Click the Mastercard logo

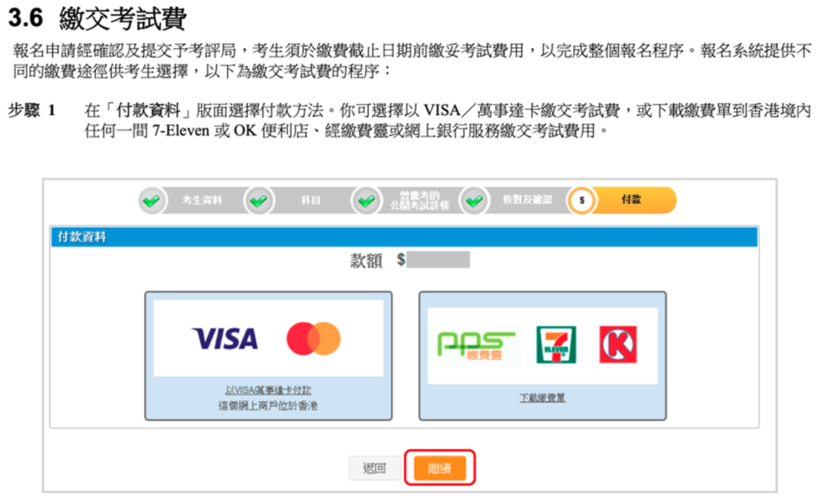tap(313, 339)
